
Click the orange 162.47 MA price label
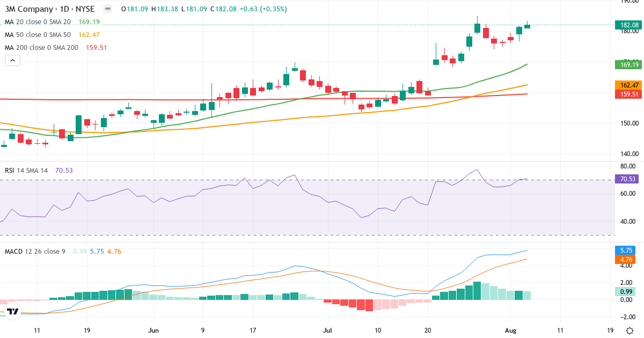(629, 85)
